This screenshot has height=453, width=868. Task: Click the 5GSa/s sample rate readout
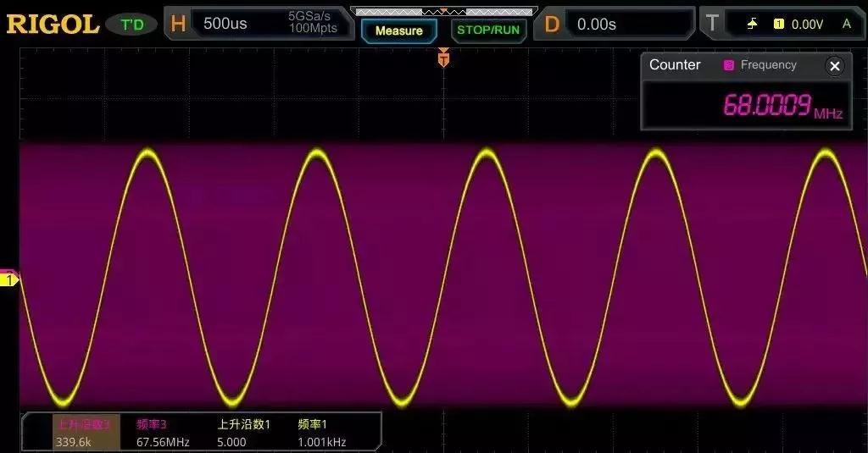click(309, 16)
